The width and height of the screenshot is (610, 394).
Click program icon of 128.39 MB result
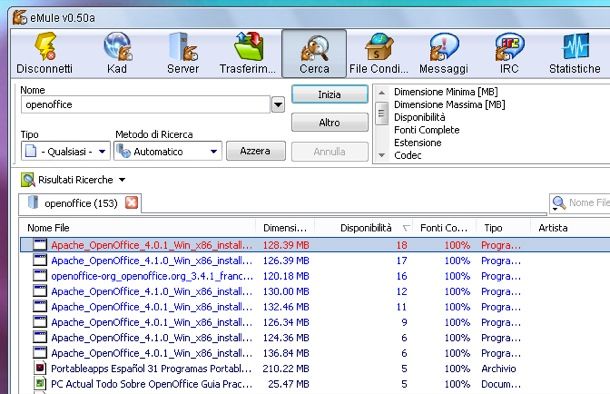click(40, 245)
